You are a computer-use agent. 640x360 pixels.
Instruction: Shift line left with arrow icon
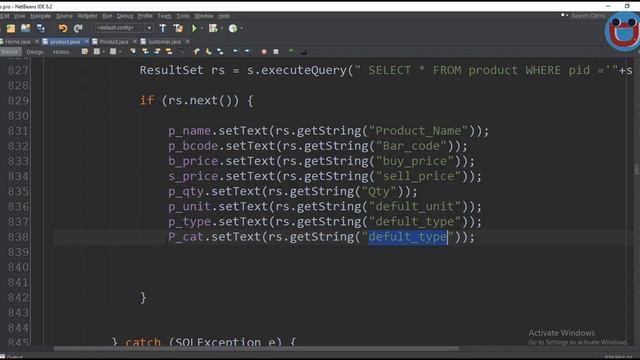pos(236,52)
